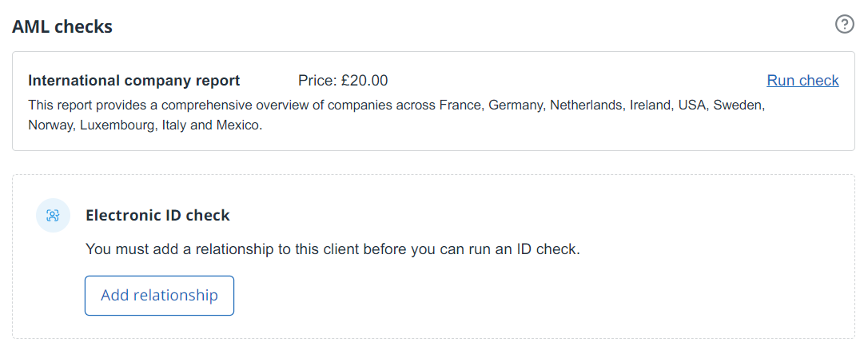
Task: Click the word France in report description
Action: point(460,105)
